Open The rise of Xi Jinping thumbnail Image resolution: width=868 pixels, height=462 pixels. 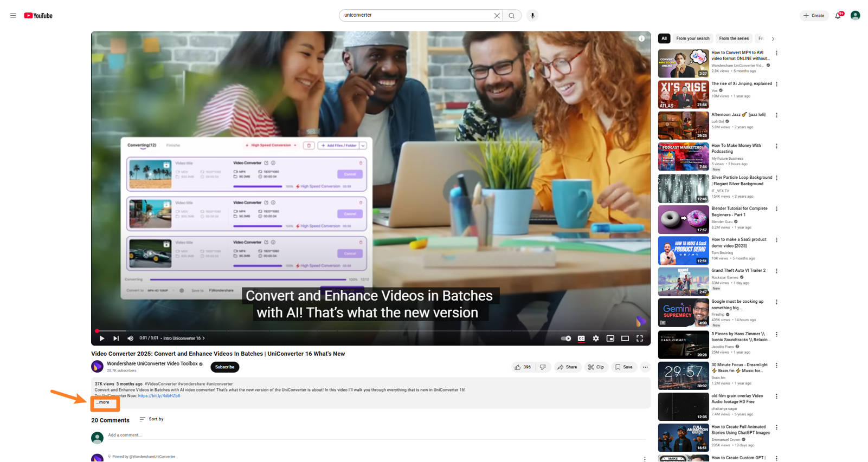click(683, 94)
